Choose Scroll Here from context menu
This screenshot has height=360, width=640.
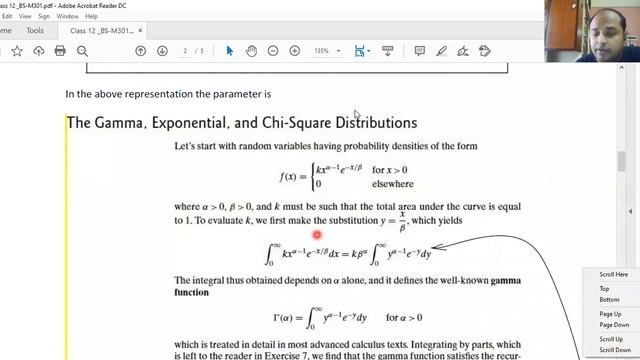coord(613,274)
